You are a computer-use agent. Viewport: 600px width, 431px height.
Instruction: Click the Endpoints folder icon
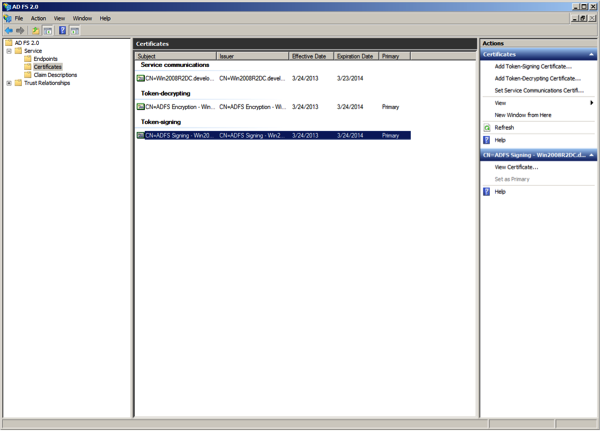(x=28, y=59)
